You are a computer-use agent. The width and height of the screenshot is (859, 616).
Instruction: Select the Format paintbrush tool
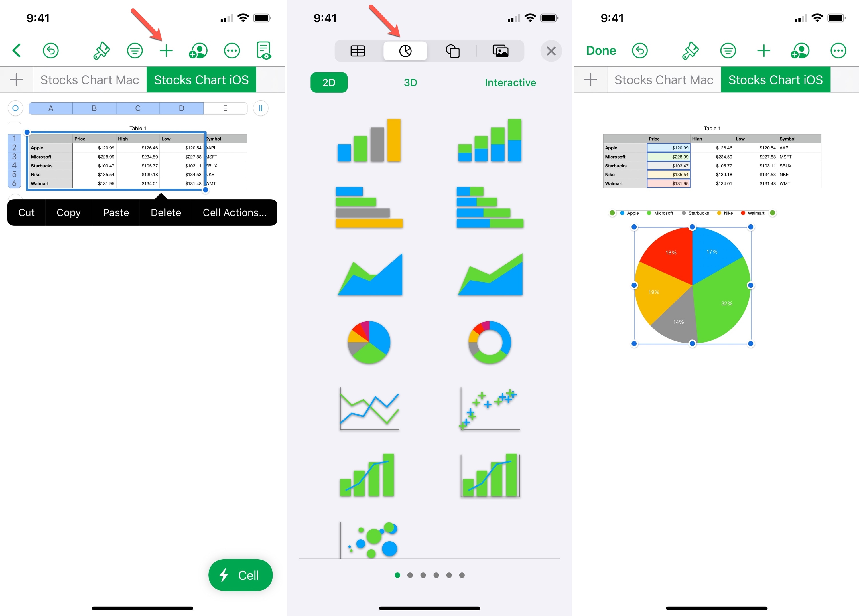[x=102, y=50]
